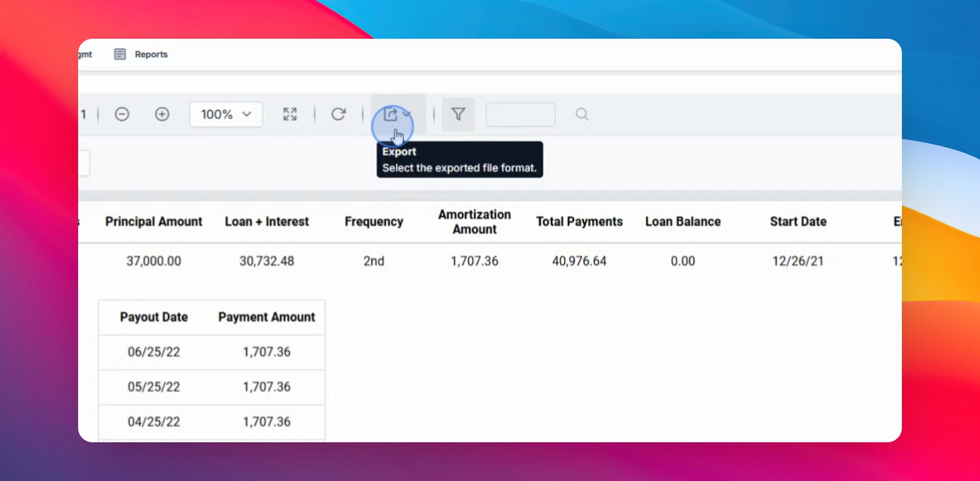Viewport: 980px width, 481px height.
Task: Click the Loan Balance column header
Action: tap(683, 222)
